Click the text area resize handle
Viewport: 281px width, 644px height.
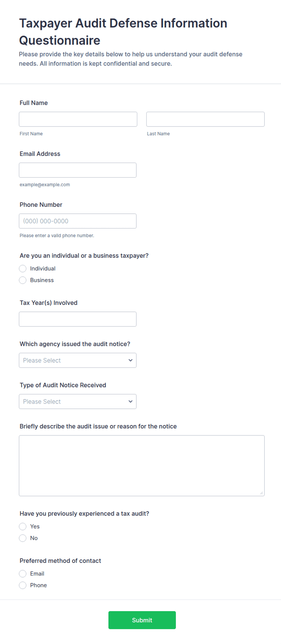click(261, 493)
